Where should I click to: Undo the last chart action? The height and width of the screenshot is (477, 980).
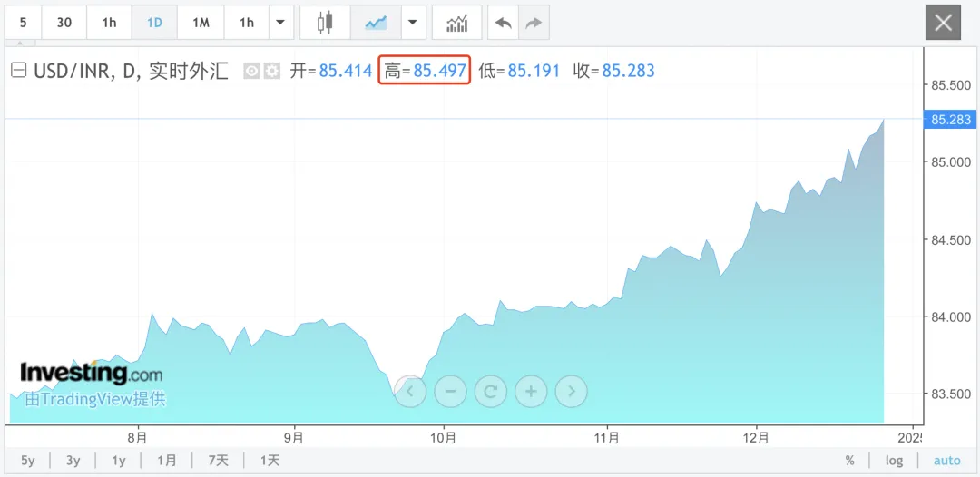coord(503,23)
